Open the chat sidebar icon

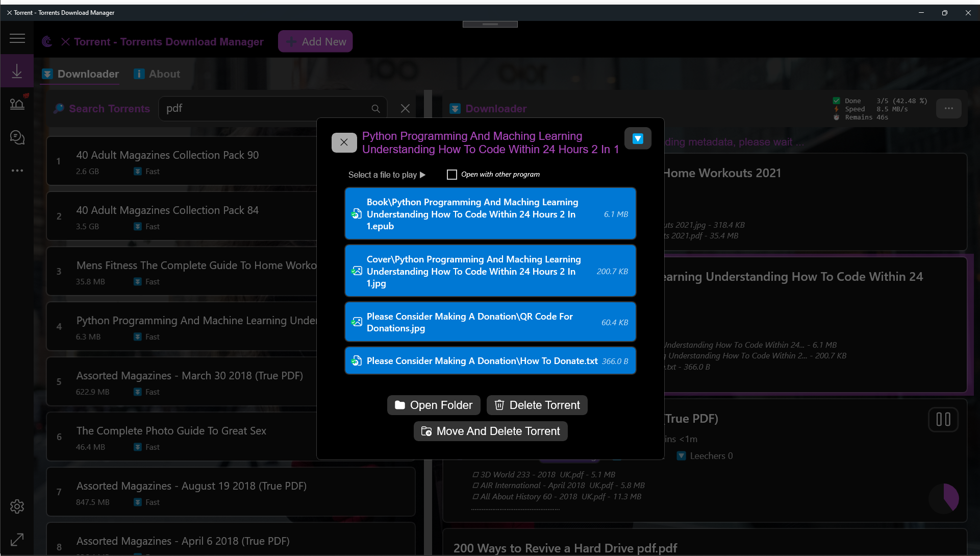click(x=17, y=137)
